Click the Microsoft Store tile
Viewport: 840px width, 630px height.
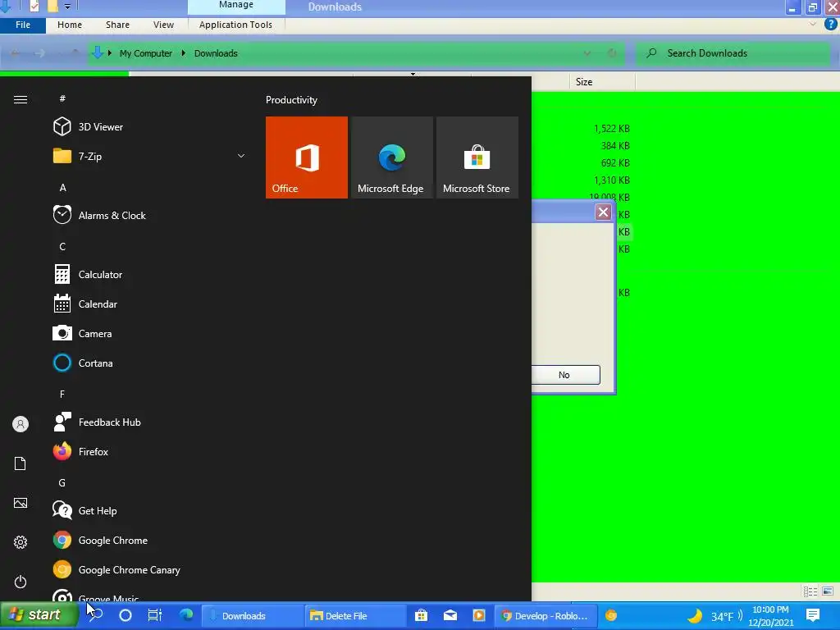(477, 157)
